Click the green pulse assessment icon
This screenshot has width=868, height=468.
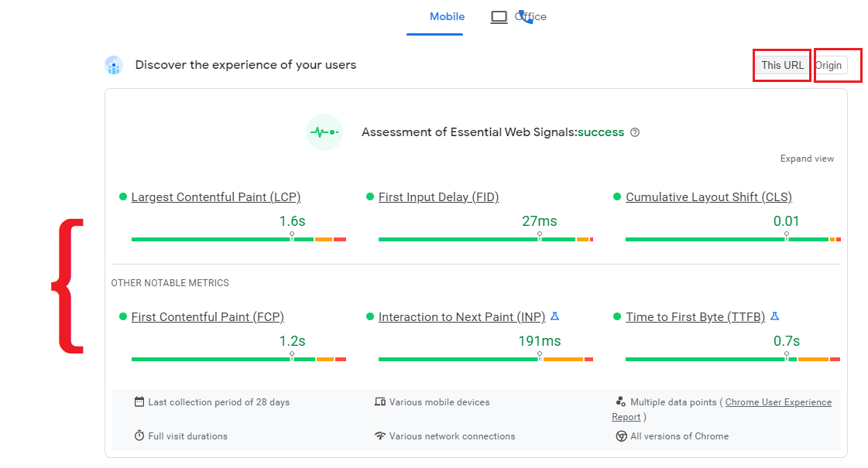pyautogui.click(x=324, y=132)
